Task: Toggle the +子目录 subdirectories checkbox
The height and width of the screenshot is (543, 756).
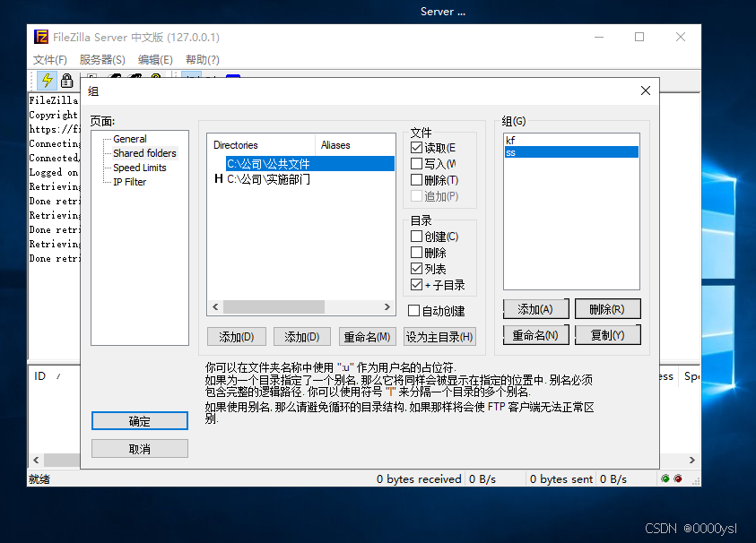Action: point(417,285)
